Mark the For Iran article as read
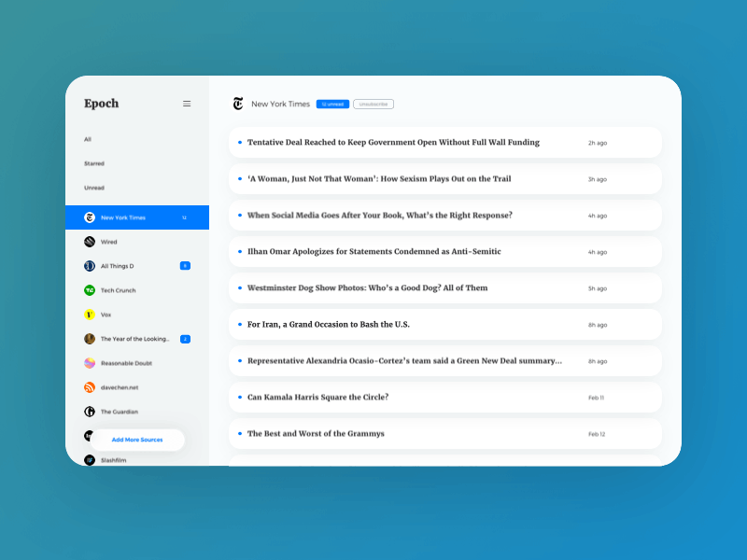This screenshot has height=560, width=747. point(238,325)
